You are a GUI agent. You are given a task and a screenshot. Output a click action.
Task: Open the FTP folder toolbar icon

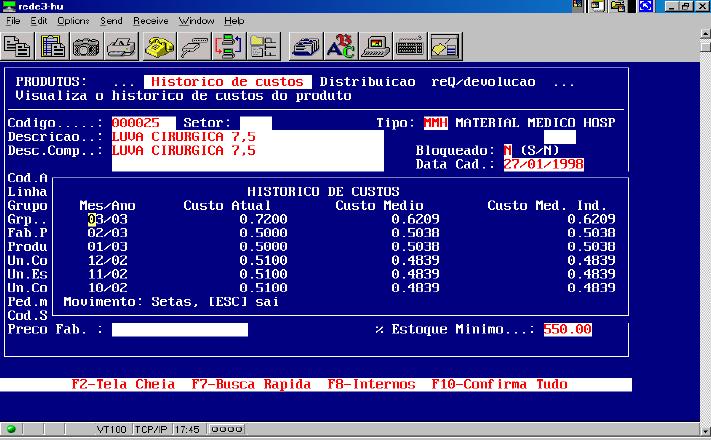click(263, 46)
